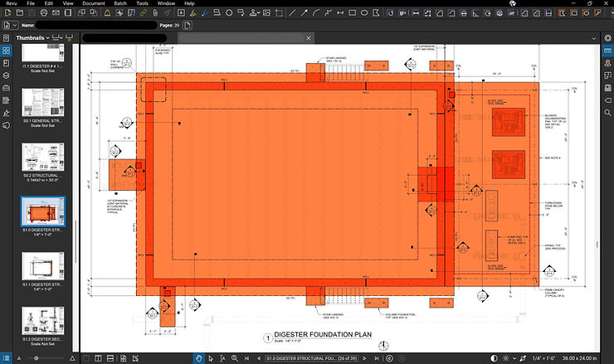The image size is (614, 364).
Task: Select the line tool
Action: [292, 13]
